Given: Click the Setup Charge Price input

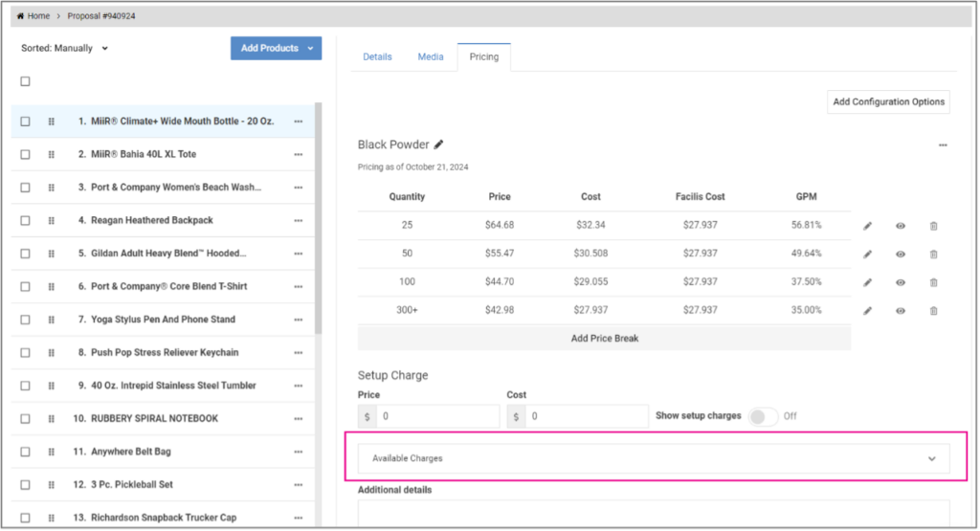Looking at the screenshot, I should 437,417.
